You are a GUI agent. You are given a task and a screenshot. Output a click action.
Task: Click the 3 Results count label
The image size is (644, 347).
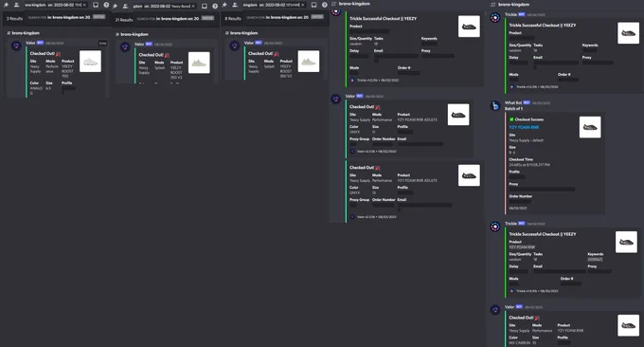click(15, 19)
